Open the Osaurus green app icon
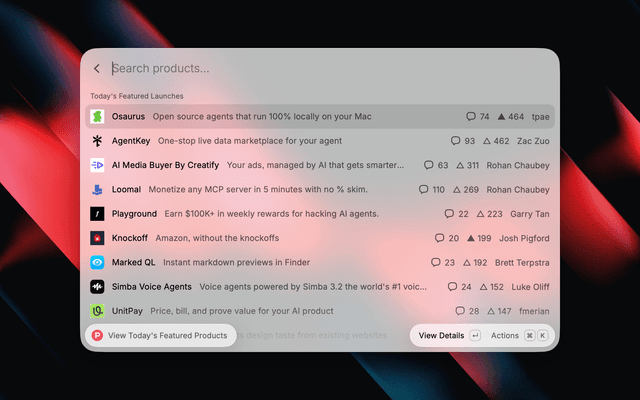 [x=97, y=117]
